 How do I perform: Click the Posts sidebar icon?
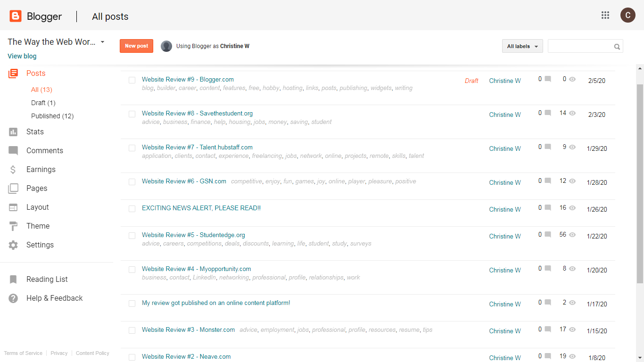click(x=13, y=73)
